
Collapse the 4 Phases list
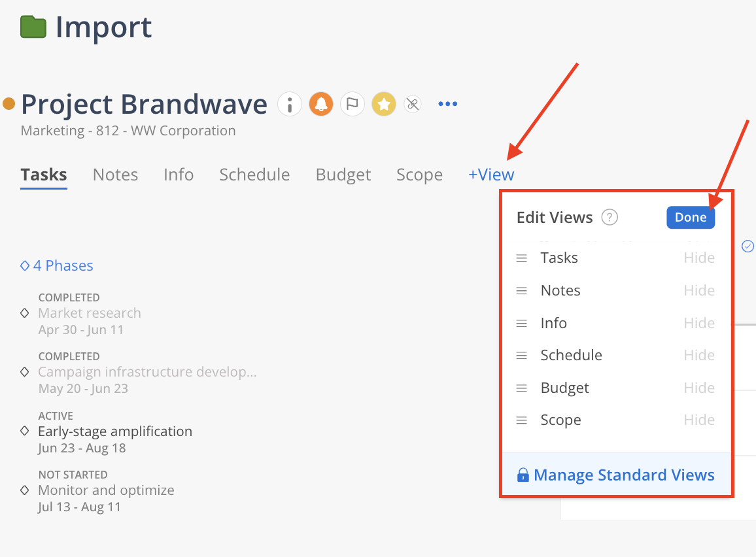(57, 265)
